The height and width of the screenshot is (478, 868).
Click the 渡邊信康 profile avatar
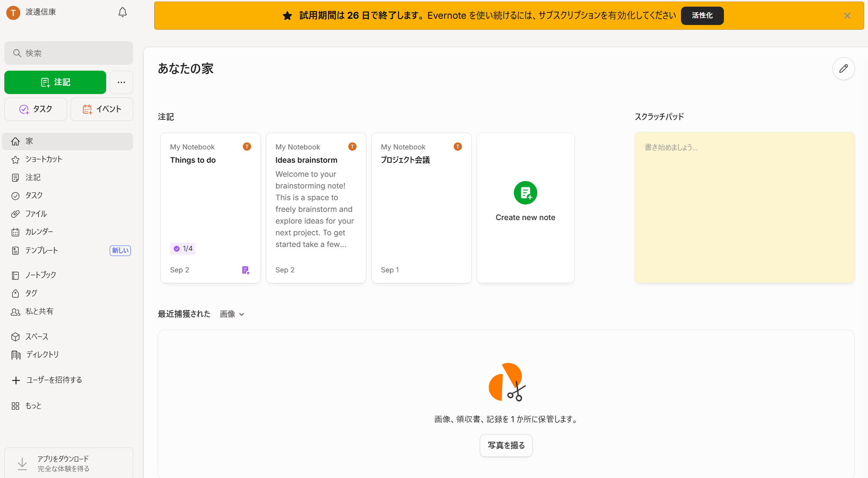coord(13,12)
